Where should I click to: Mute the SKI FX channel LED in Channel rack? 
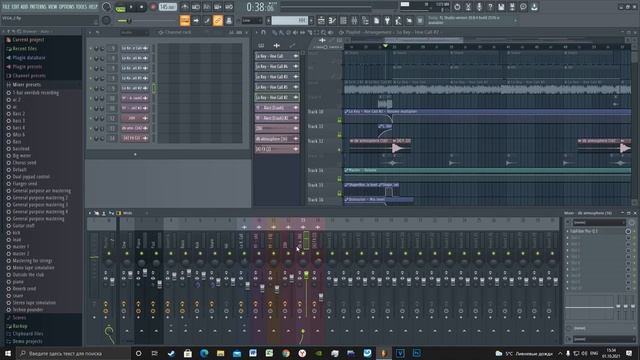90,138
